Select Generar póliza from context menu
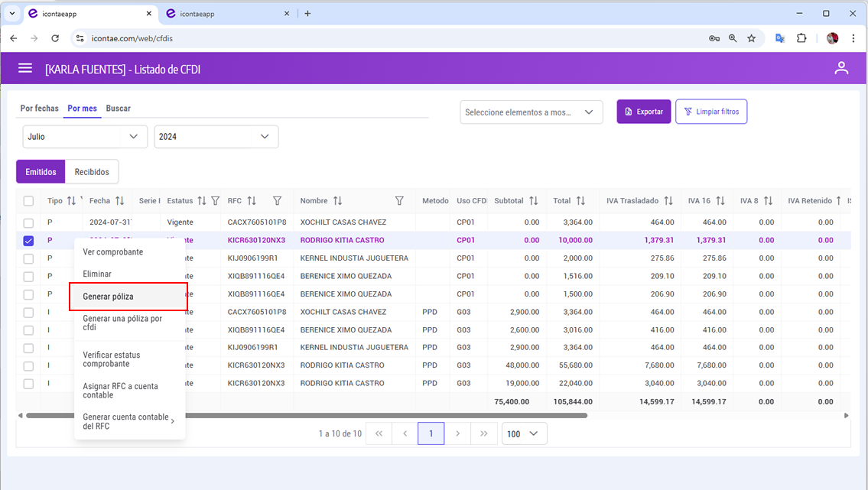Image resolution: width=868 pixels, height=490 pixels. coord(128,297)
